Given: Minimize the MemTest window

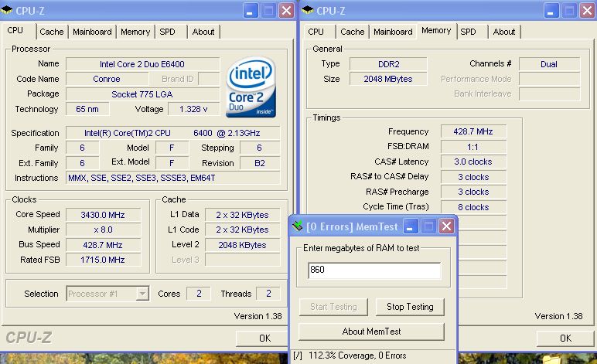Looking at the screenshot, I should (411, 226).
